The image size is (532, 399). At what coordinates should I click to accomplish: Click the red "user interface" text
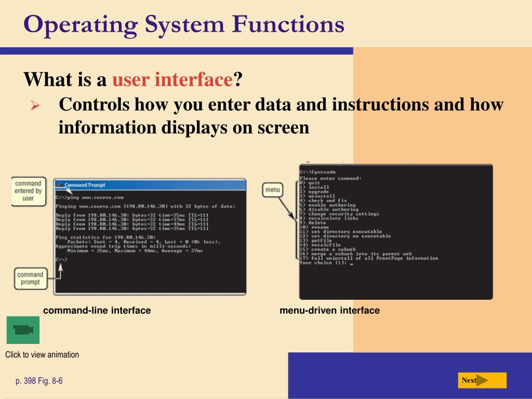[172, 79]
